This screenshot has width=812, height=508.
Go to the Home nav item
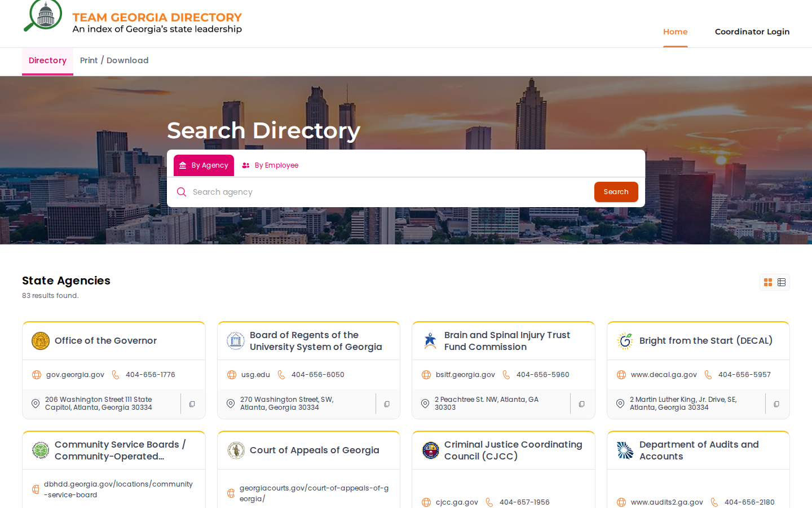click(676, 32)
